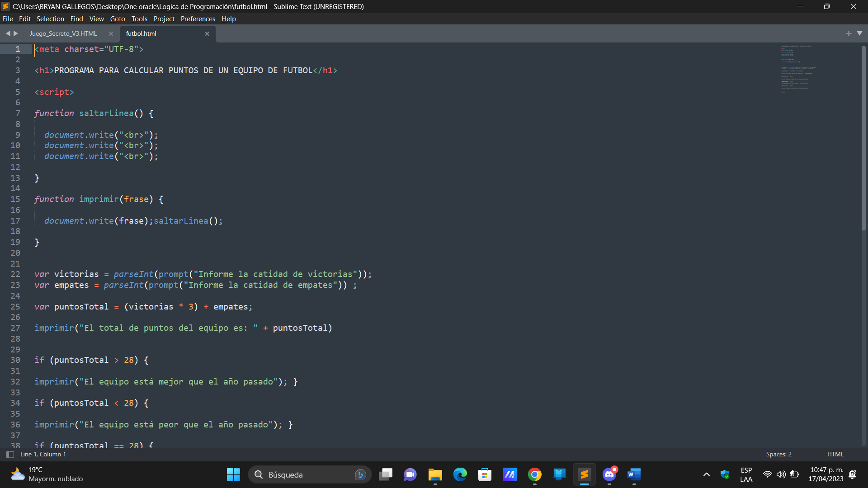Expand the open tabs dropdown arrow
Image resolution: width=868 pixels, height=488 pixels.
point(860,33)
